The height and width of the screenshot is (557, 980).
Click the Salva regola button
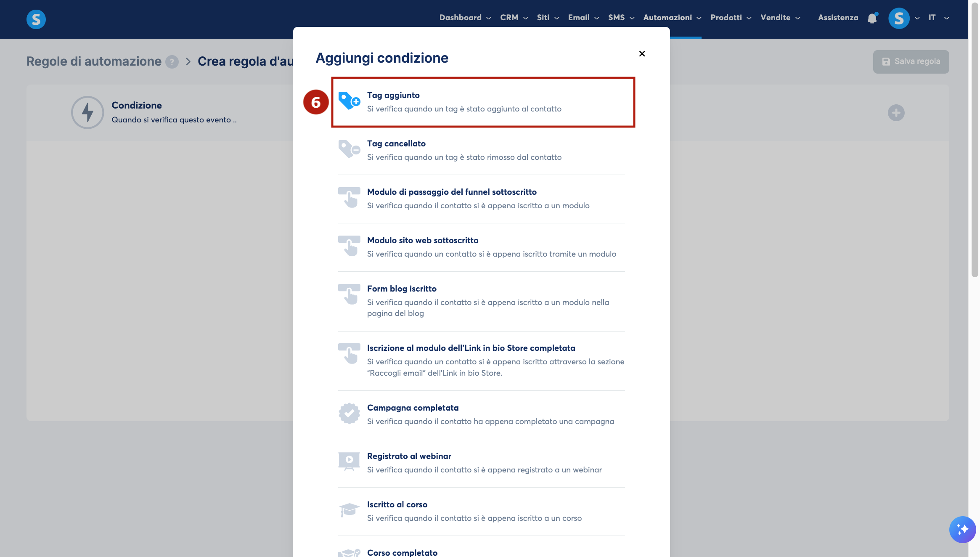coord(911,61)
